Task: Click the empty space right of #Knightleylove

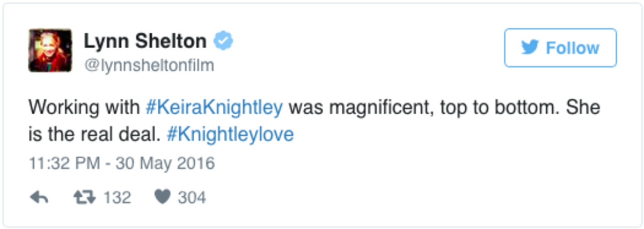Action: pyautogui.click(x=429, y=134)
